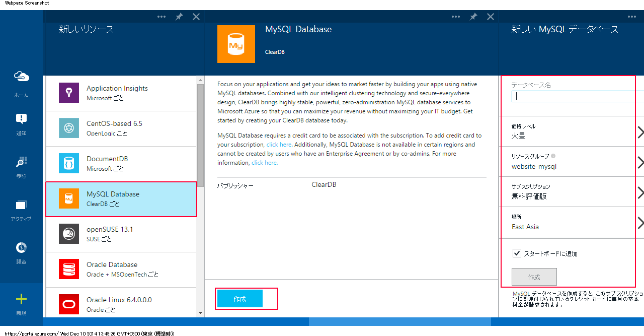Click the Oracle Linux 6.4.0.0.0 icon
The width and height of the screenshot is (644, 336).
pos(69,304)
